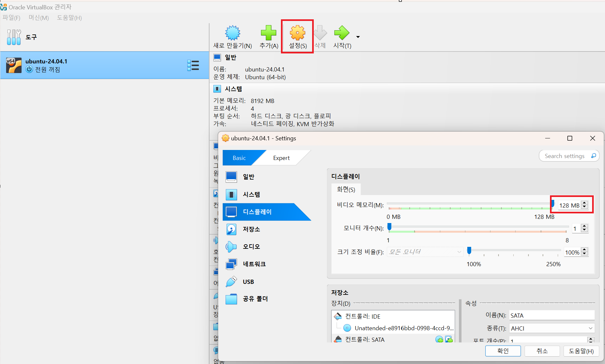Adjust the 모니터 개수 slider handle

pos(389,227)
